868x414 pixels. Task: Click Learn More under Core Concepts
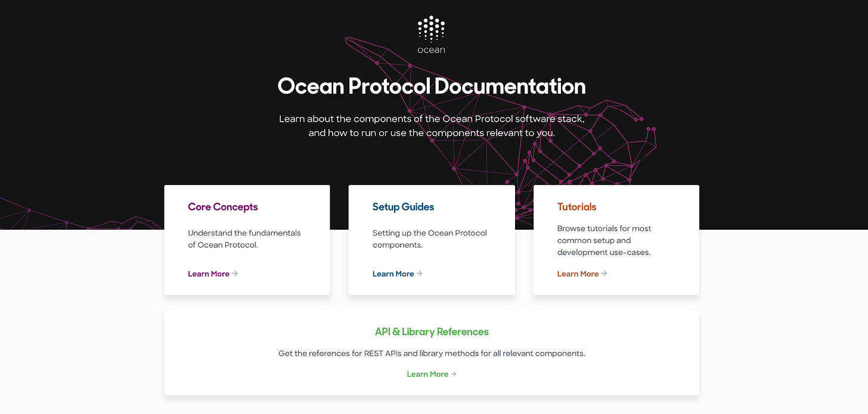209,274
